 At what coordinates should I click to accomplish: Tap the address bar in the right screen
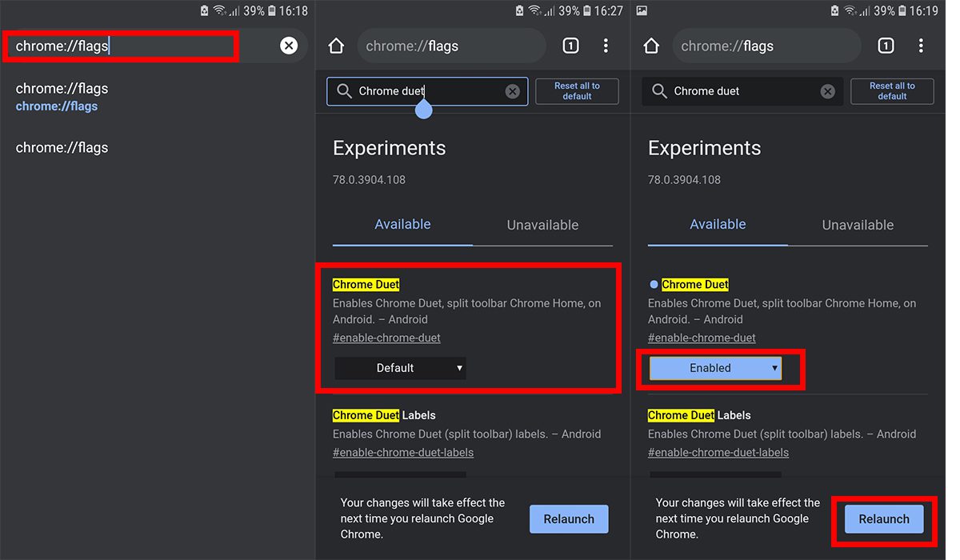click(766, 46)
